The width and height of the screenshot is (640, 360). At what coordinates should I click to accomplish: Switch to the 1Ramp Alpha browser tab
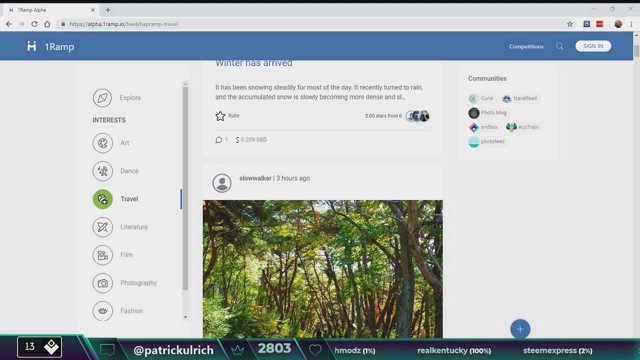point(51,10)
